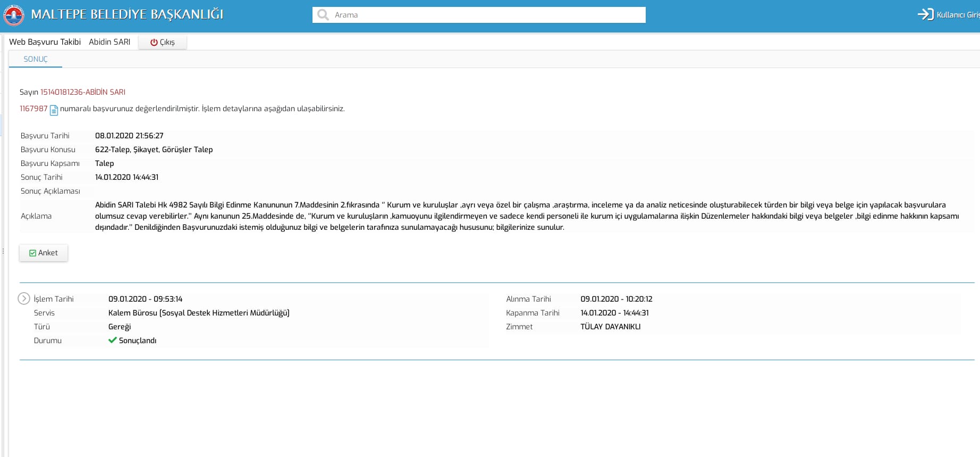Image resolution: width=980 pixels, height=457 pixels.
Task: Select 622-Talep, Şikayet, Görüşler Talep text
Action: point(154,149)
